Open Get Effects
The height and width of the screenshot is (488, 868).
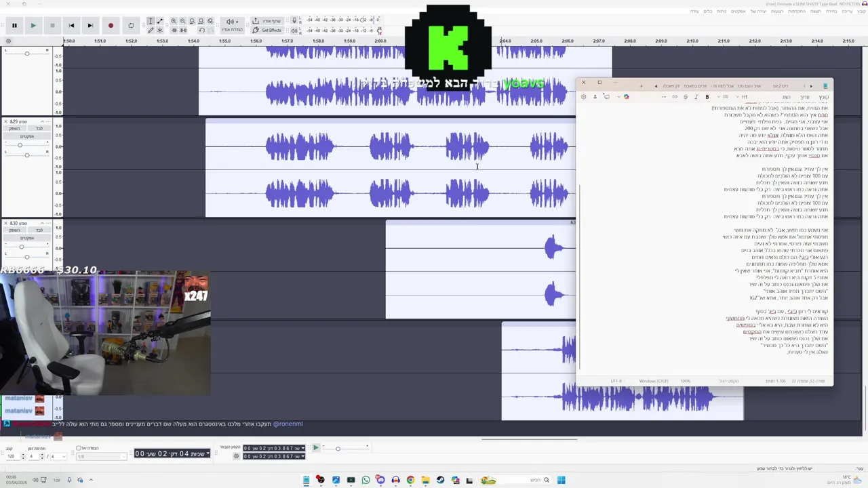click(267, 30)
